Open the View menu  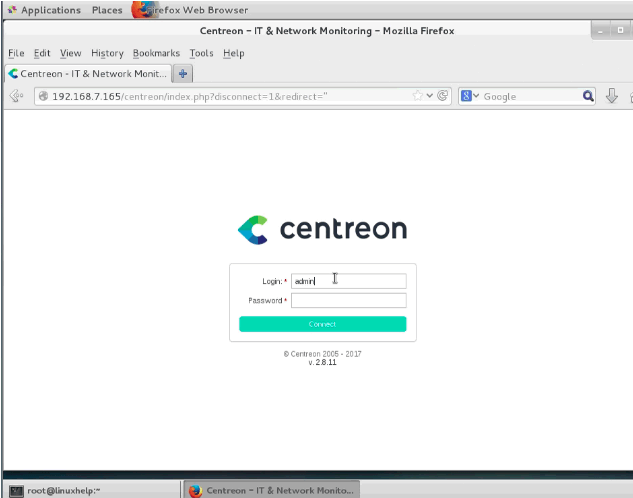(70, 53)
